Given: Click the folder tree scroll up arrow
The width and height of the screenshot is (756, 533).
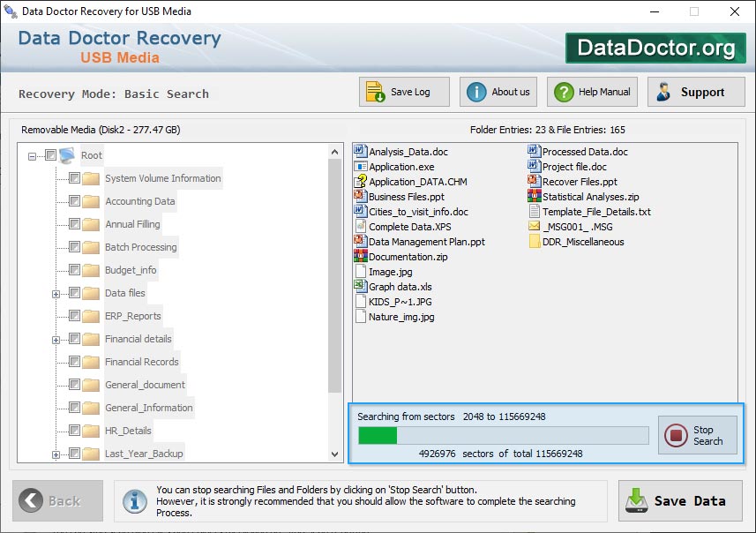Looking at the screenshot, I should tap(334, 152).
